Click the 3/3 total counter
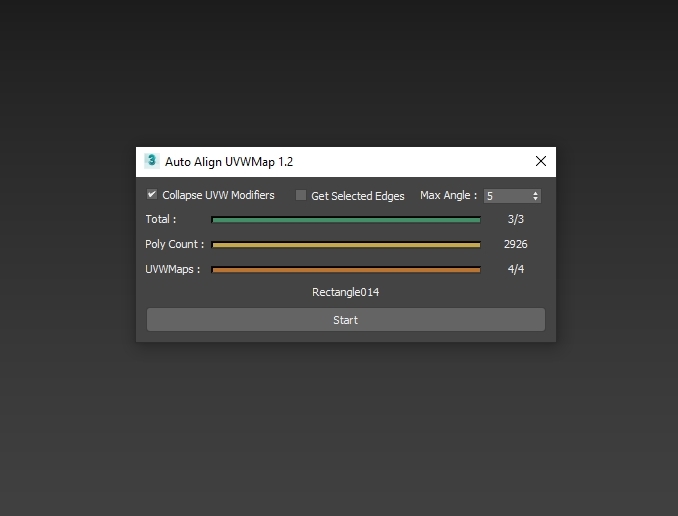This screenshot has width=678, height=516. pos(515,219)
